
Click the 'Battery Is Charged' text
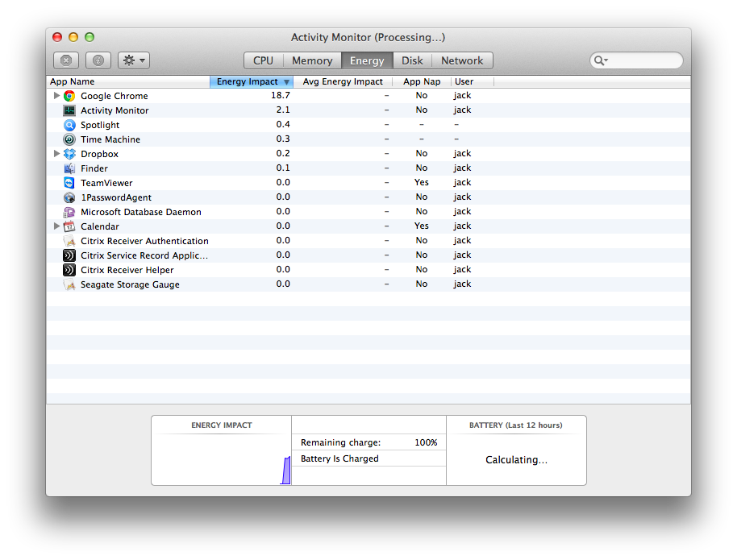tap(339, 458)
